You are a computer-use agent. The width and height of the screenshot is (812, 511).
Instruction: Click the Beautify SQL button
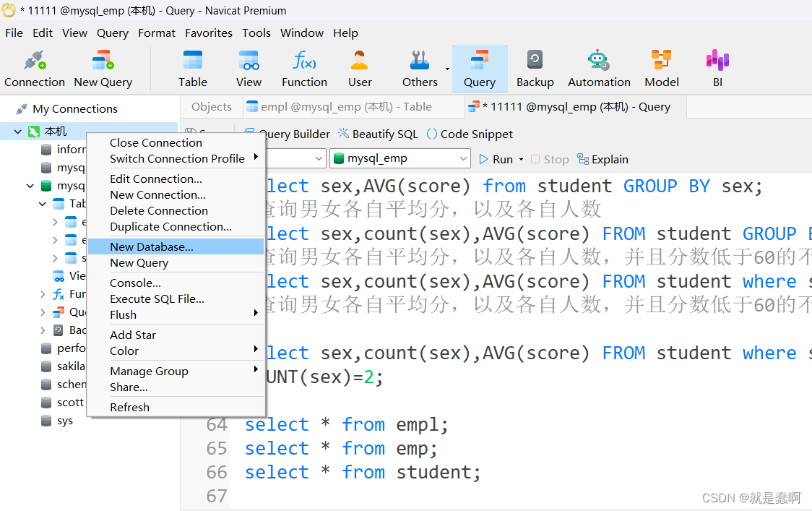click(378, 134)
